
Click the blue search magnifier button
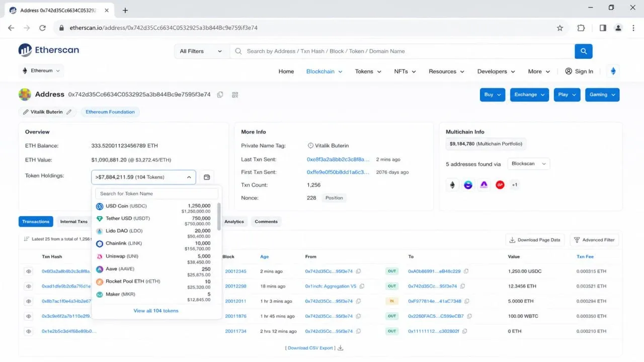click(x=584, y=51)
